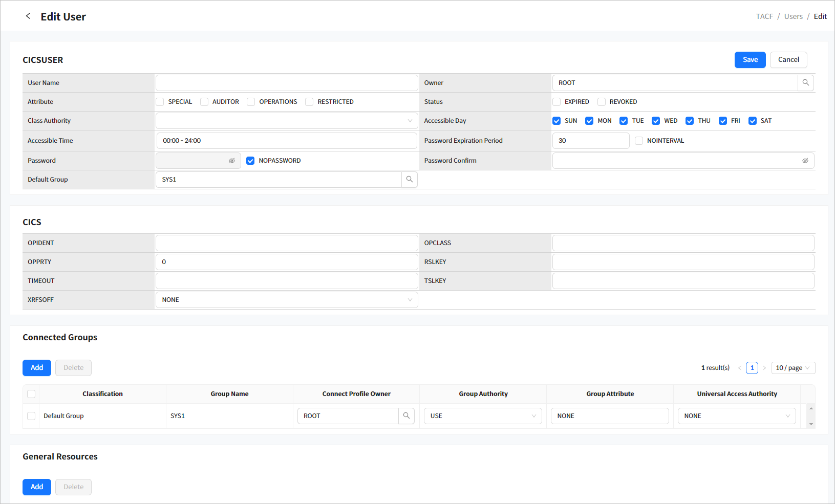The height and width of the screenshot is (504, 835).
Task: Search Connect Profile Owner for SYS1 row
Action: point(406,416)
